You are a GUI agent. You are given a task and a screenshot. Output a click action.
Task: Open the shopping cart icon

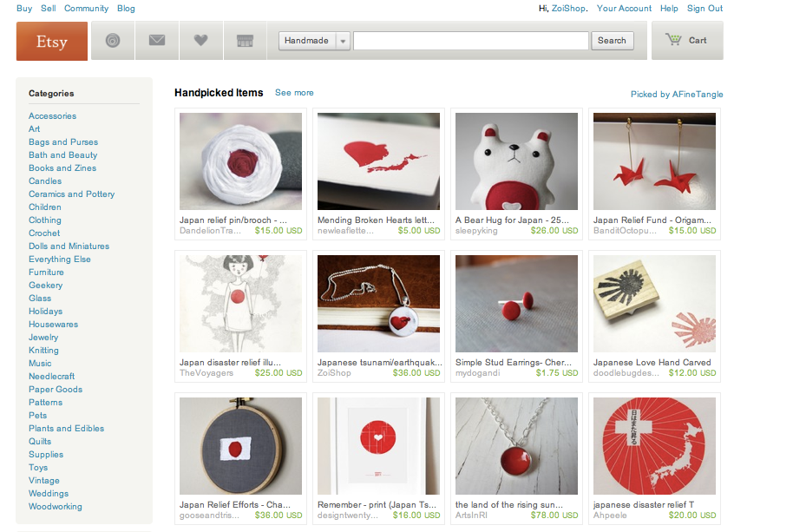point(687,41)
